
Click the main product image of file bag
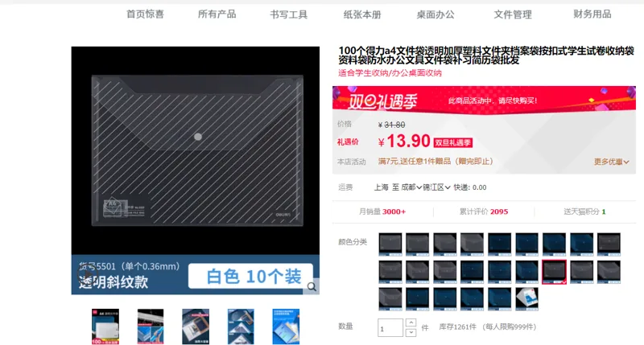196,170
